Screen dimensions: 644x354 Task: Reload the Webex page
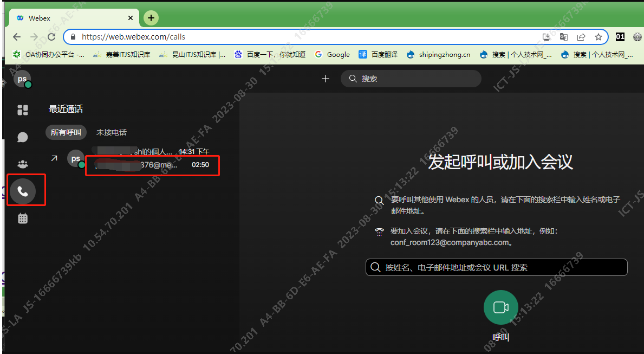click(x=51, y=36)
